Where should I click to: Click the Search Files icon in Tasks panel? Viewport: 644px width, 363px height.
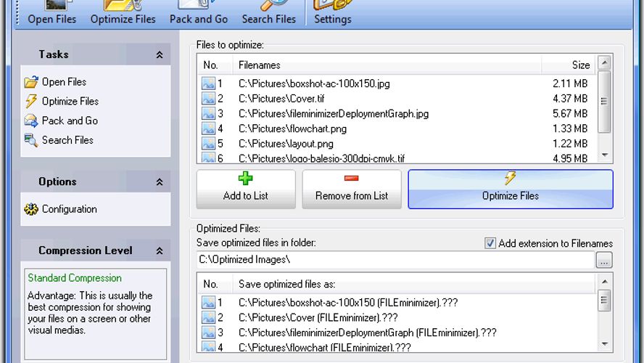[30, 140]
